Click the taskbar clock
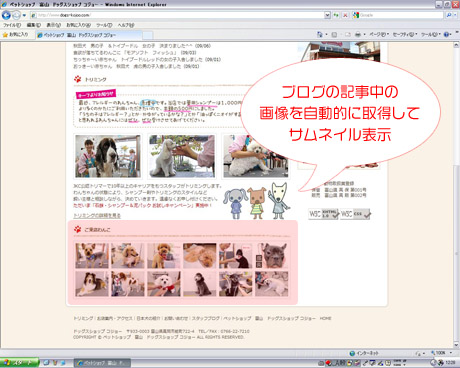460x368 pixels. click(x=450, y=363)
